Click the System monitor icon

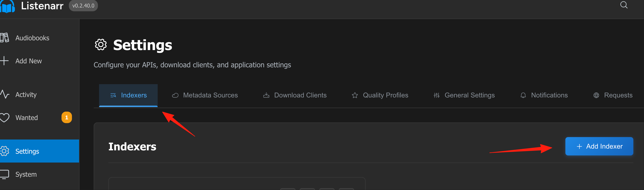pyautogui.click(x=4, y=174)
